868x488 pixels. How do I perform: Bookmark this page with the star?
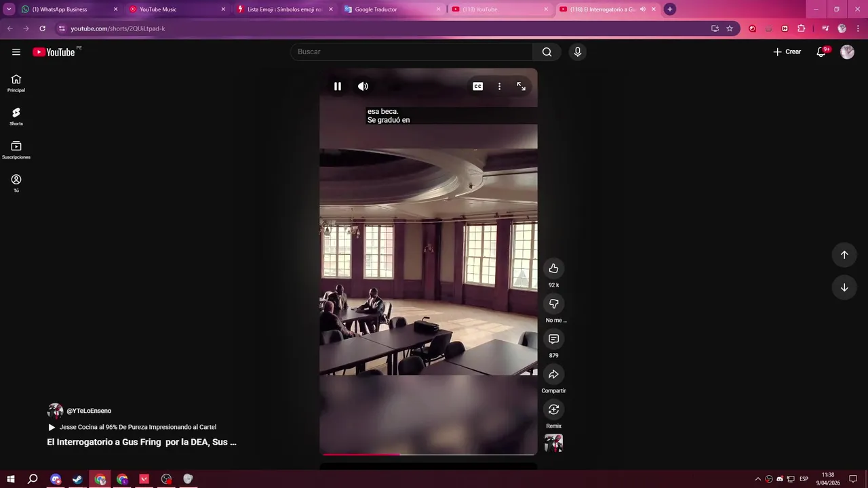point(730,28)
